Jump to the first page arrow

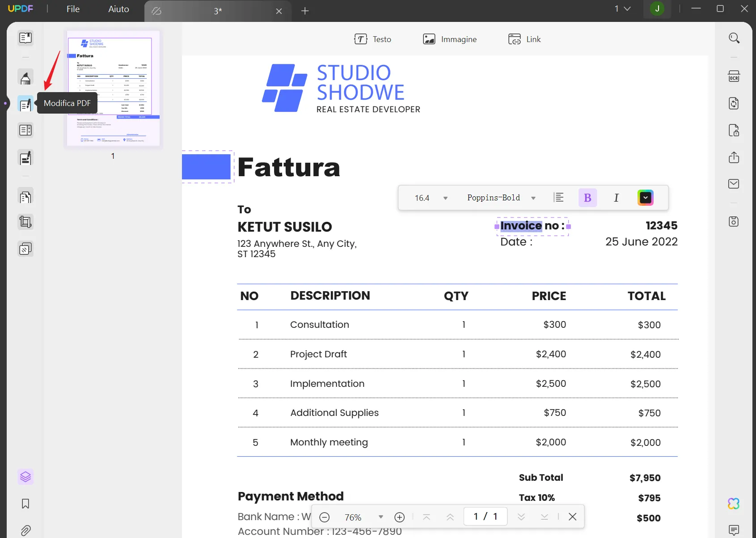[427, 517]
